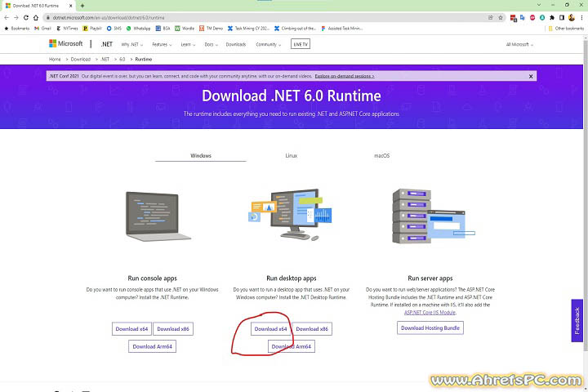Download x64 under Run console apps

[x=131, y=328]
